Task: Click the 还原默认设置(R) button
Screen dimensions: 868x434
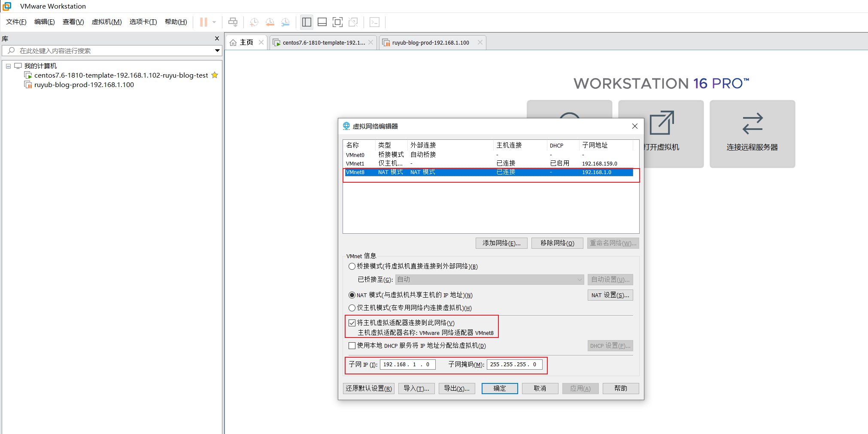Action: [369, 389]
